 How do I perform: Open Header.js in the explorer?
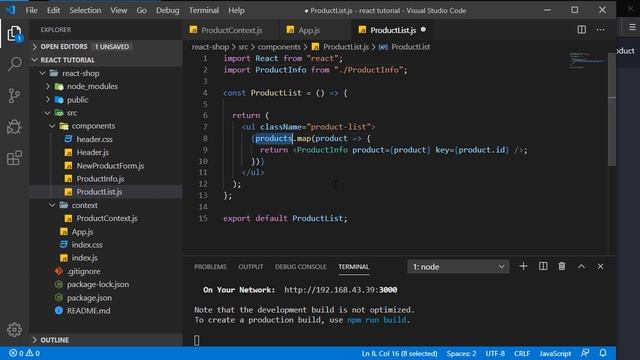(93, 152)
